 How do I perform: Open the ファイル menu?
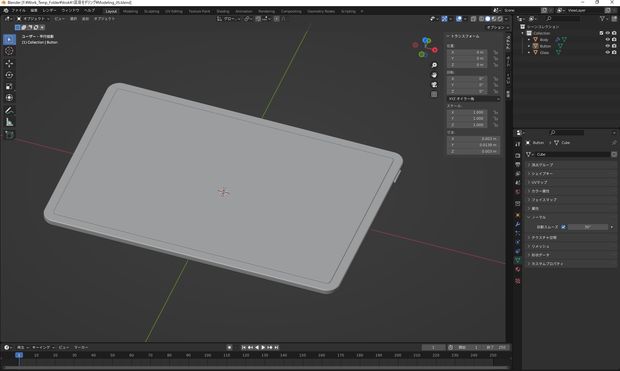(x=18, y=11)
